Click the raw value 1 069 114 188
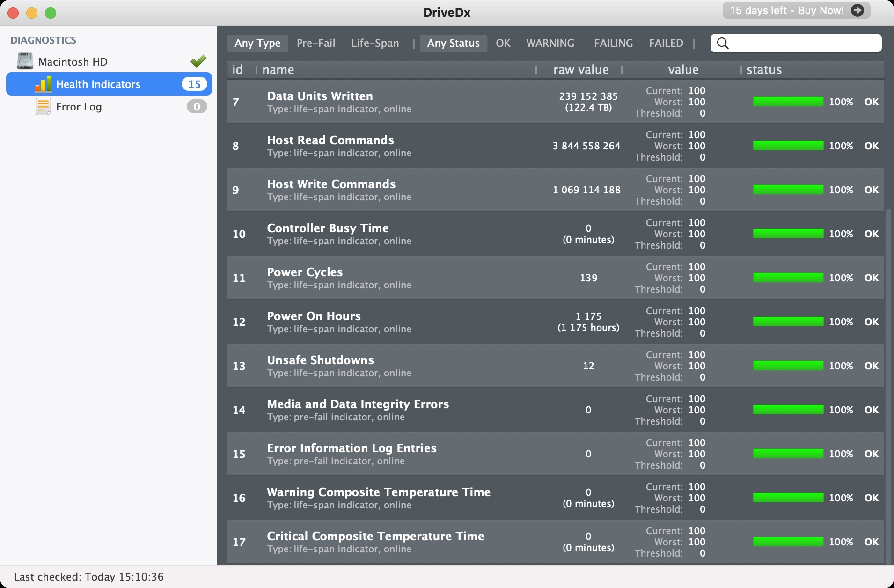Screen dimensions: 894x588 coord(586,190)
